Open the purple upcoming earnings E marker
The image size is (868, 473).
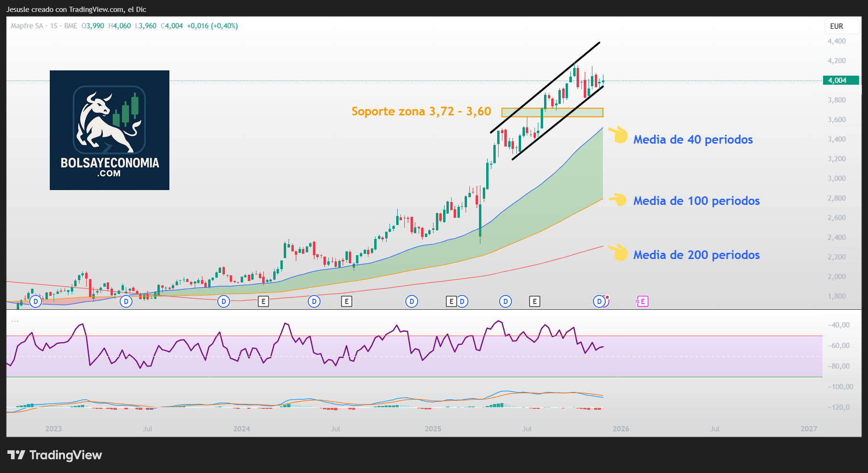pyautogui.click(x=643, y=302)
